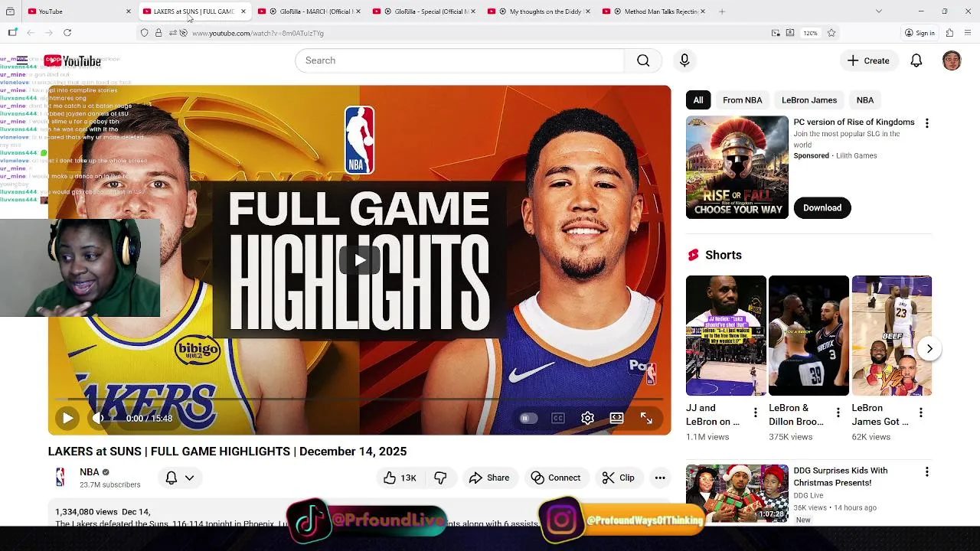Dislike the video
Viewport: 980px width, 551px height.
tap(440, 478)
